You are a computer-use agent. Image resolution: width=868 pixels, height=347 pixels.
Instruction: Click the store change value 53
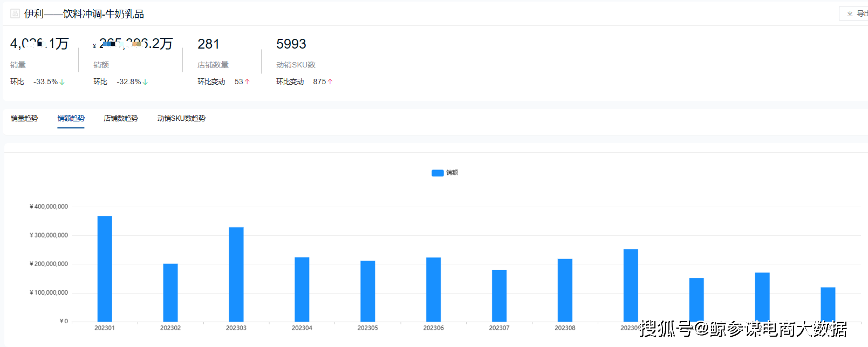(x=239, y=81)
